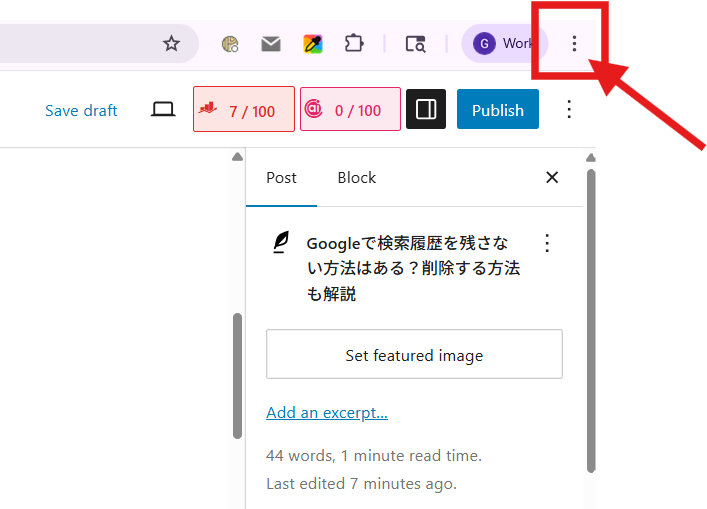The height and width of the screenshot is (509, 707).
Task: Bookmark this page with the star icon
Action: 171,44
